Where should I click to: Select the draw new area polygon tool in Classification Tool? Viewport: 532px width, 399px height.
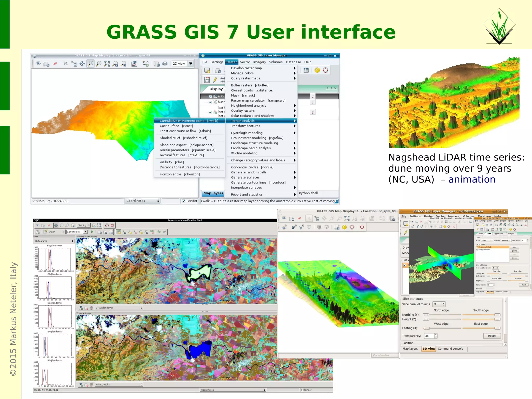(x=119, y=232)
